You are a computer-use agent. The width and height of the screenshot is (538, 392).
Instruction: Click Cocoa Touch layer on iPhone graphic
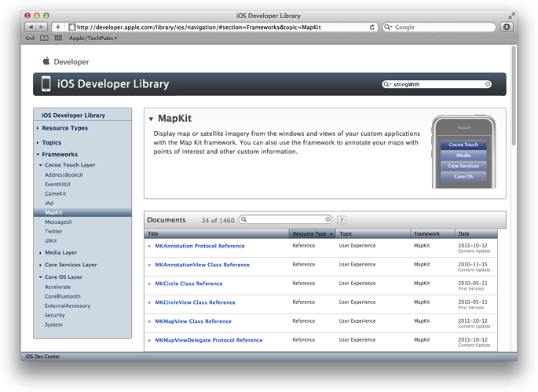click(x=463, y=145)
